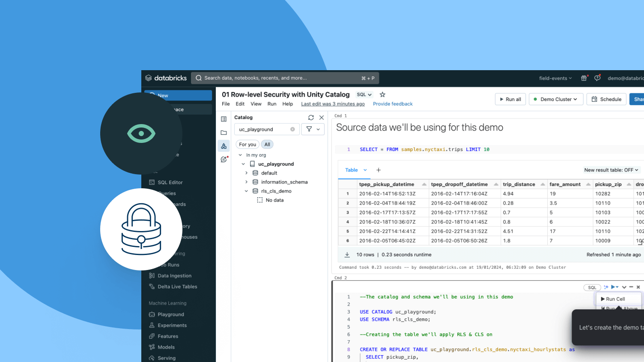644x362 pixels.
Task: Click the Run all button
Action: point(510,99)
